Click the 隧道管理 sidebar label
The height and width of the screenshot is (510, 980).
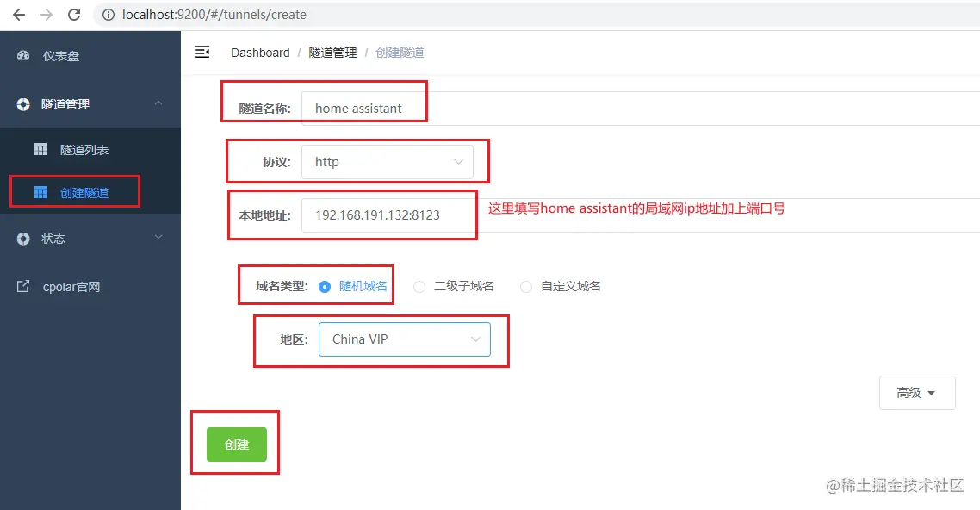click(x=65, y=104)
